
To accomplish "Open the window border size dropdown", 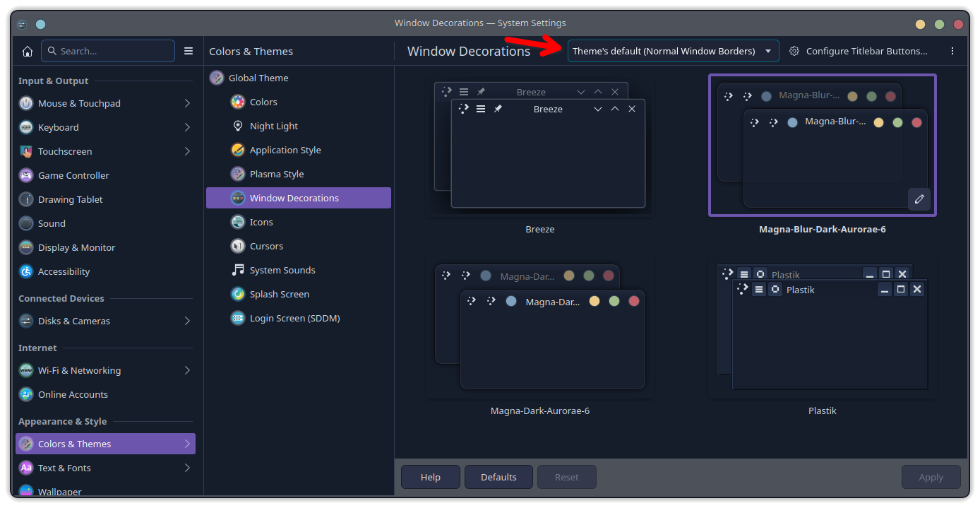I will 674,51.
